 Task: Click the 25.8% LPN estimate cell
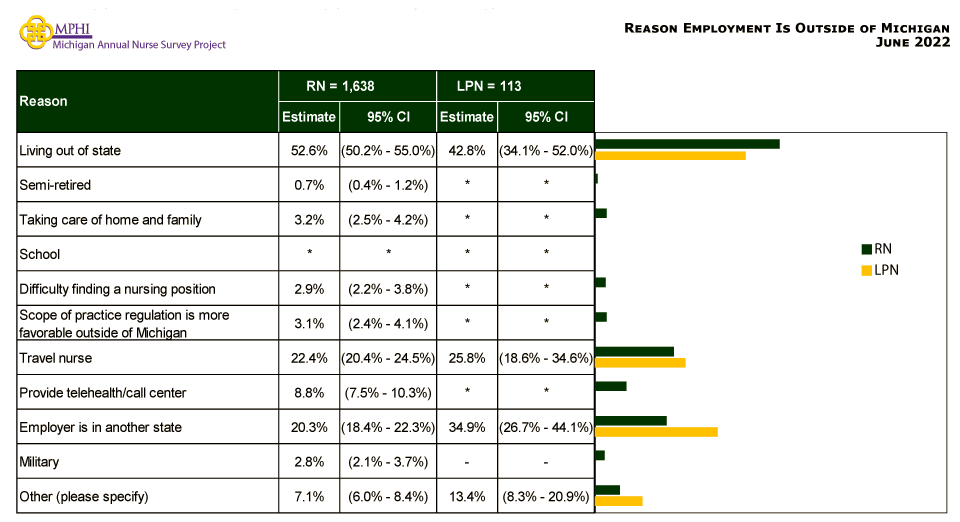coord(467,358)
